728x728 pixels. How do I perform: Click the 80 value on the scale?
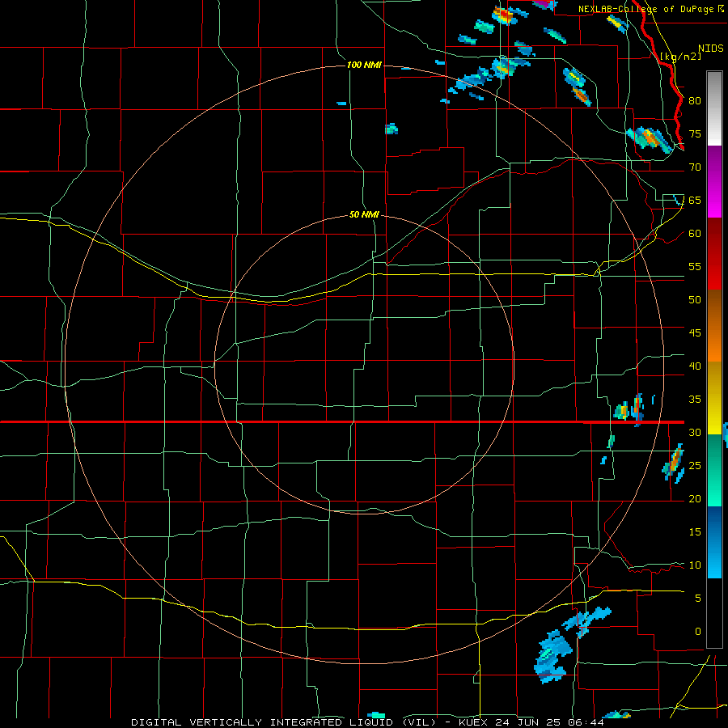click(x=695, y=101)
